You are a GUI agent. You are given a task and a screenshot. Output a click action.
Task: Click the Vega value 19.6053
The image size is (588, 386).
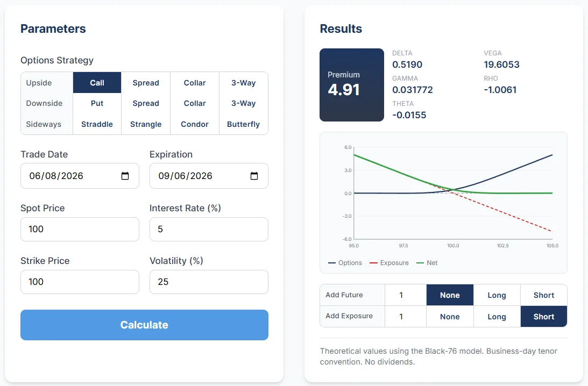pyautogui.click(x=502, y=65)
